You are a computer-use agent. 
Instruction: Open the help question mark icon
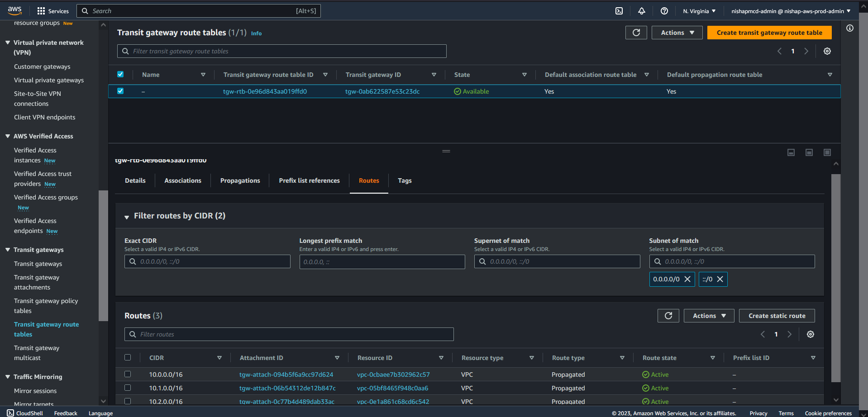664,11
